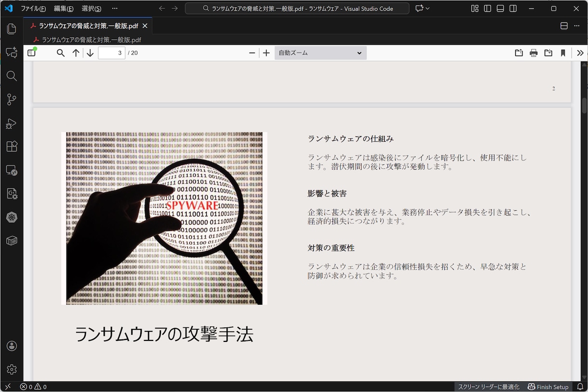Toggle the secondary side bar visibility

click(513, 9)
